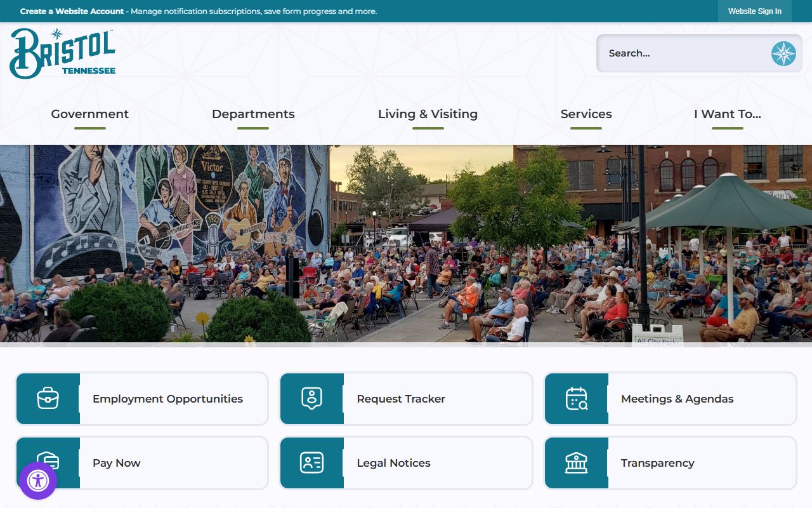Click the Transparency building icon
Image resolution: width=812 pixels, height=508 pixels.
(576, 463)
